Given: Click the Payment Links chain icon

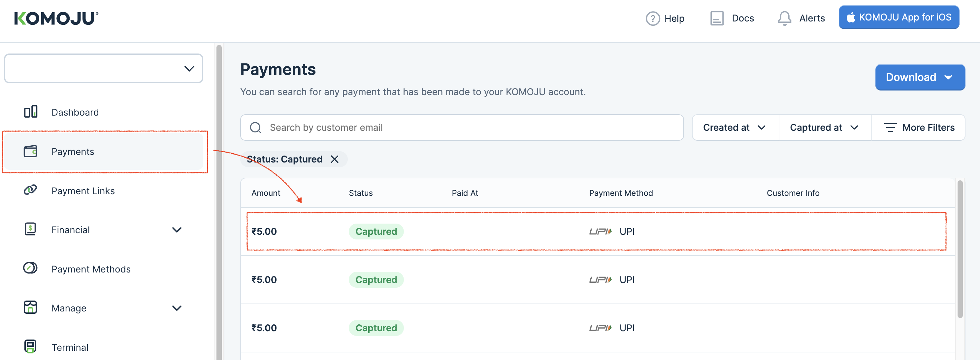Looking at the screenshot, I should (30, 190).
